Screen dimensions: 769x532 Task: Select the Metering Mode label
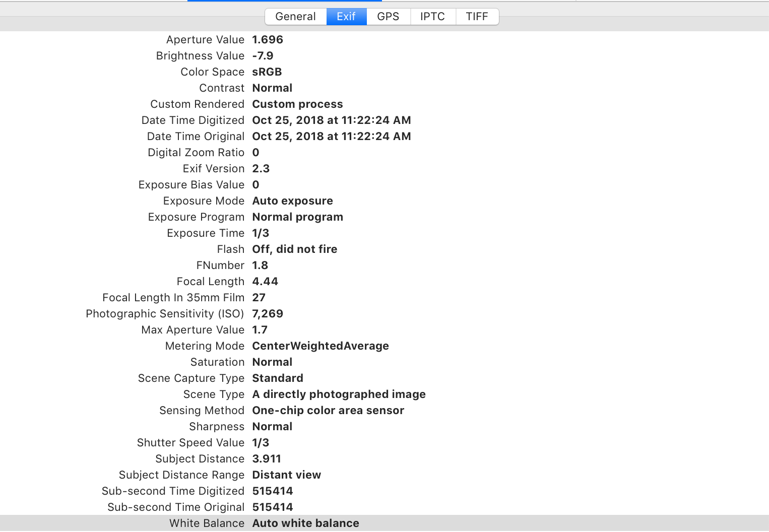click(x=205, y=346)
